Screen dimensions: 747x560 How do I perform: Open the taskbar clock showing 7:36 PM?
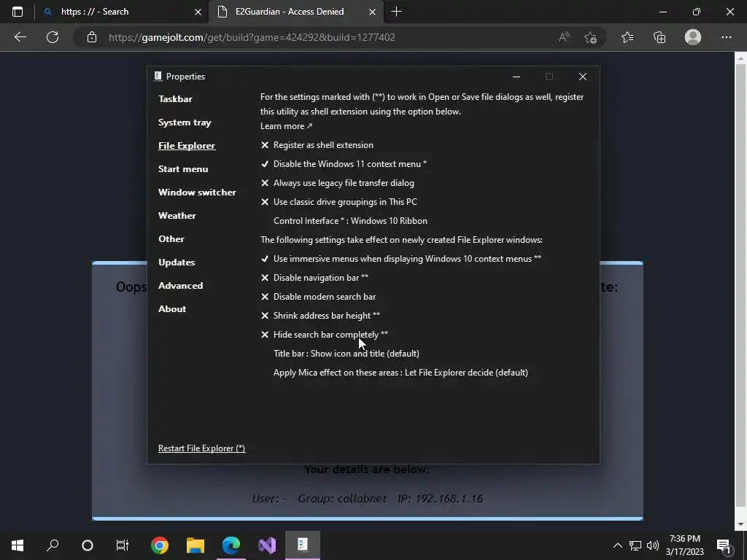point(684,545)
